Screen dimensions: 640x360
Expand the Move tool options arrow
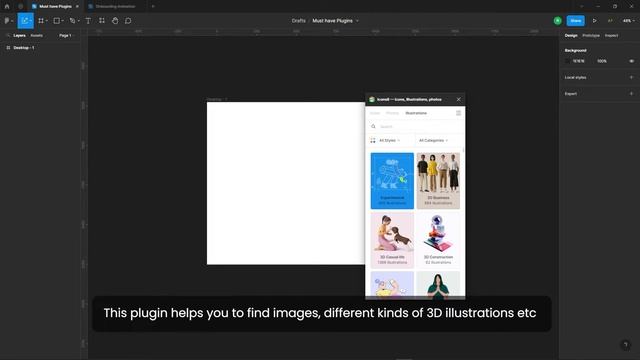tap(31, 21)
